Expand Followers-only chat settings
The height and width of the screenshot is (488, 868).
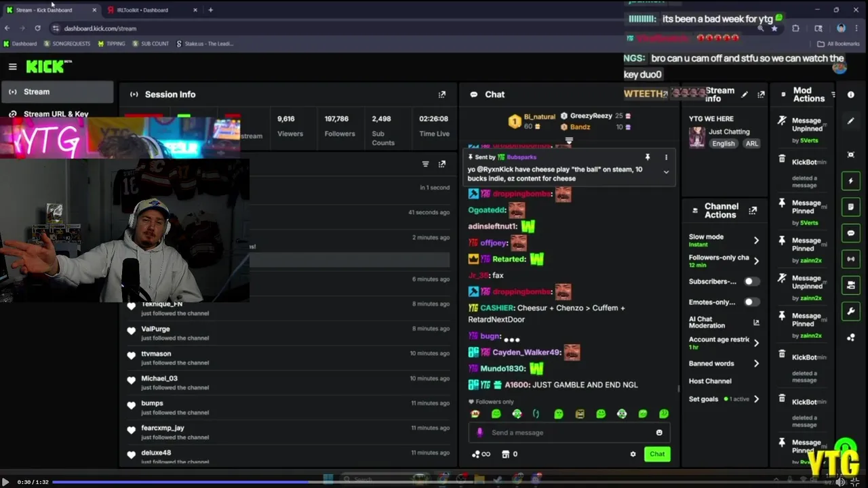(756, 261)
